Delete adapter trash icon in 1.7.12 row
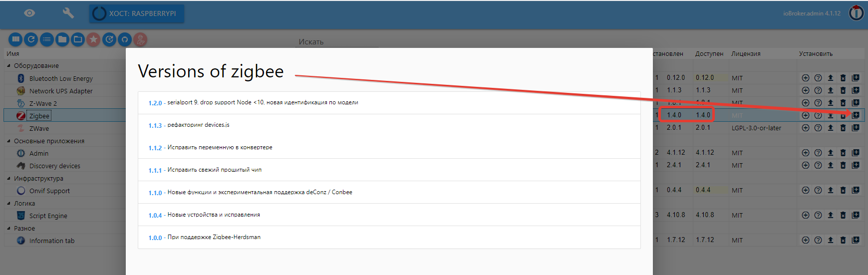 tap(843, 240)
